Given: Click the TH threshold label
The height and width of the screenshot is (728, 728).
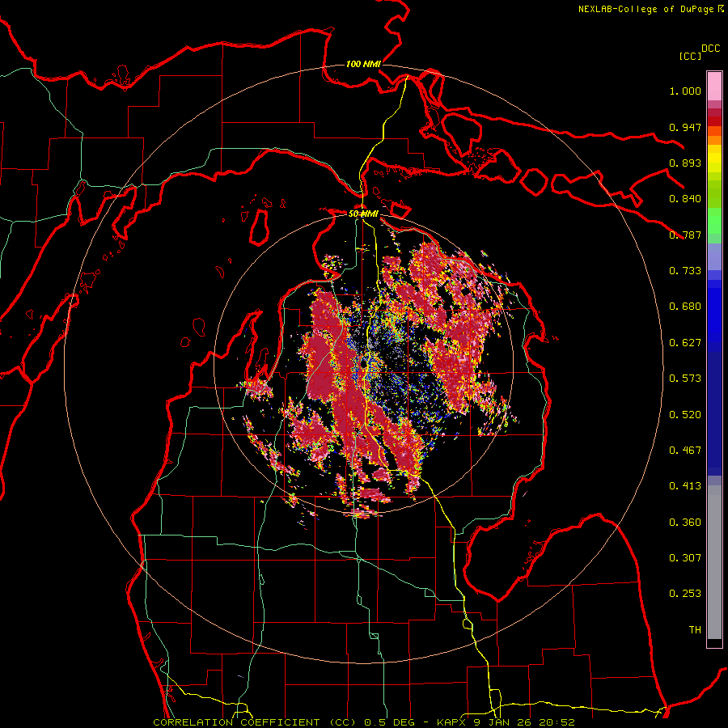Looking at the screenshot, I should point(695,630).
